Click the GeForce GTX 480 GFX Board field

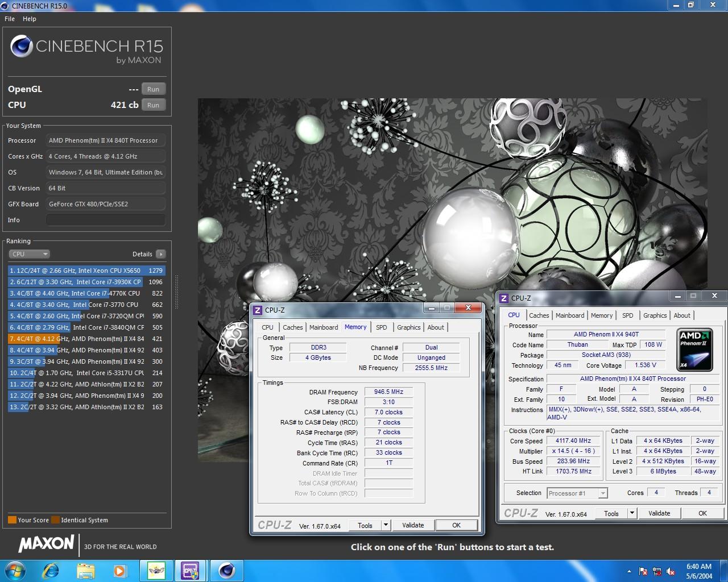[x=106, y=204]
